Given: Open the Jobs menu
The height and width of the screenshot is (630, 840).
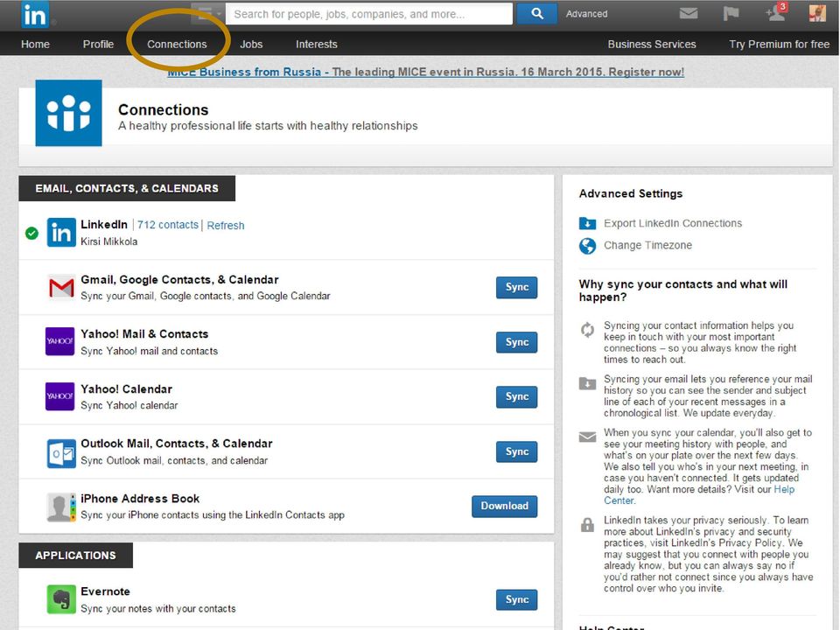Looking at the screenshot, I should click(251, 45).
